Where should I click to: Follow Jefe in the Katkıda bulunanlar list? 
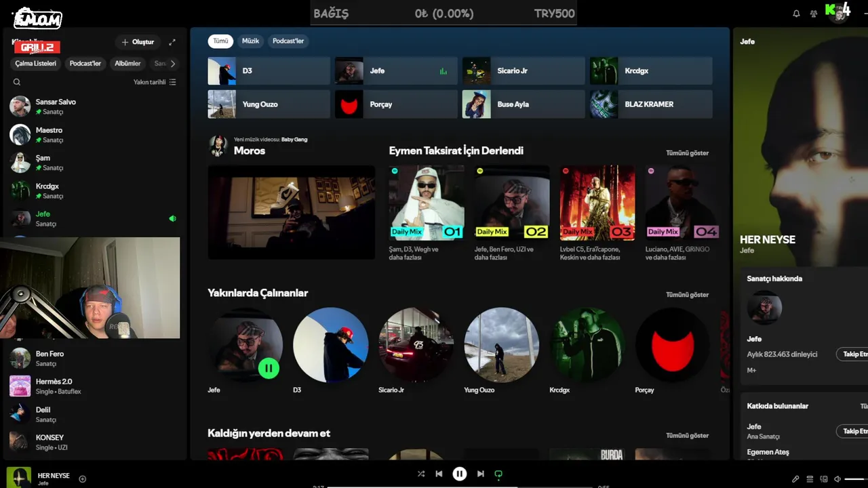tap(852, 431)
